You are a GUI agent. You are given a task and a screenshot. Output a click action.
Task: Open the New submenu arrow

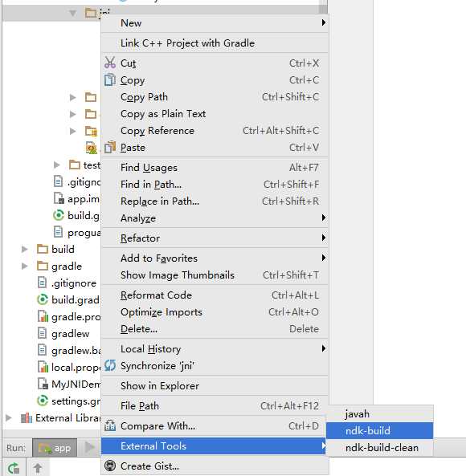[324, 22]
